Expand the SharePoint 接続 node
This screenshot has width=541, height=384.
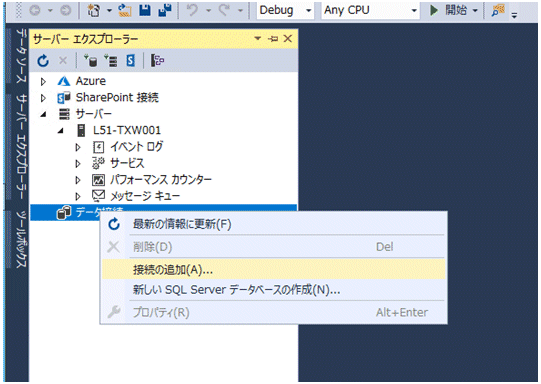point(43,98)
